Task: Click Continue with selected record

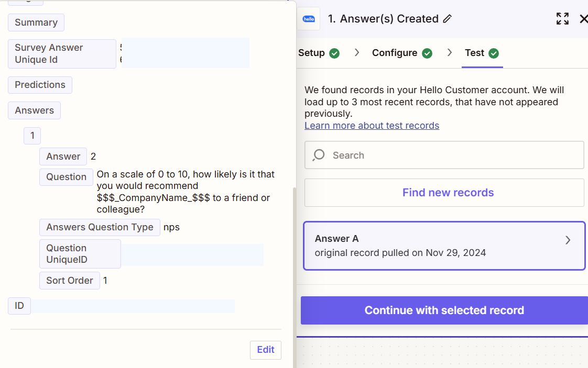Action: coord(444,310)
